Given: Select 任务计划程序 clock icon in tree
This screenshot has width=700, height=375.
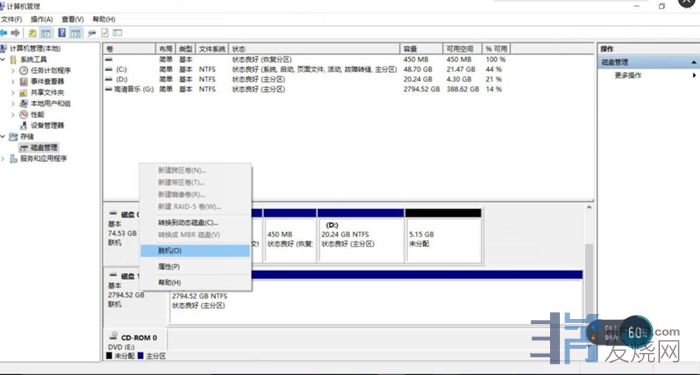Looking at the screenshot, I should [x=24, y=71].
